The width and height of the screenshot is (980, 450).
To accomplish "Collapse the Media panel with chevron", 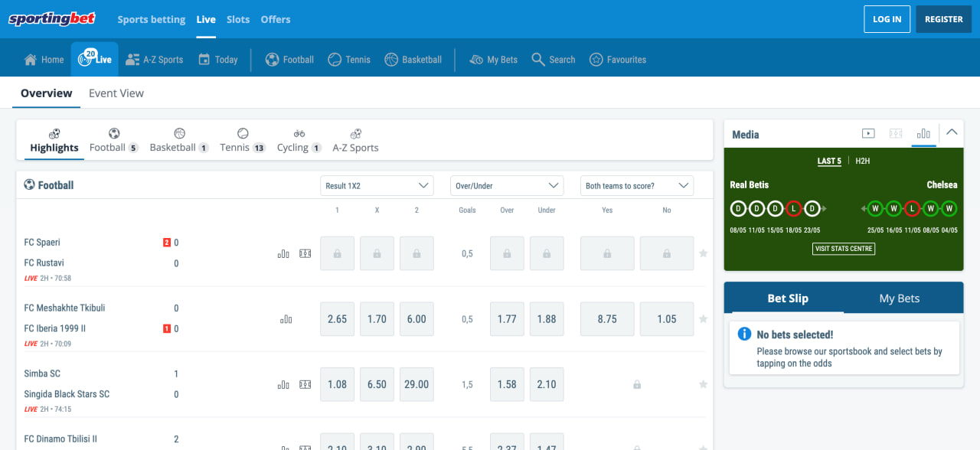I will [x=952, y=132].
